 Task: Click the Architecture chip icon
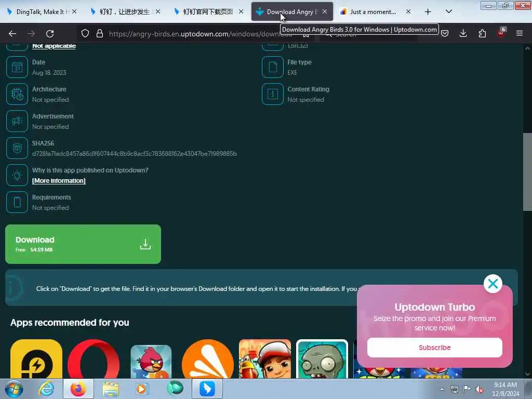(x=17, y=94)
